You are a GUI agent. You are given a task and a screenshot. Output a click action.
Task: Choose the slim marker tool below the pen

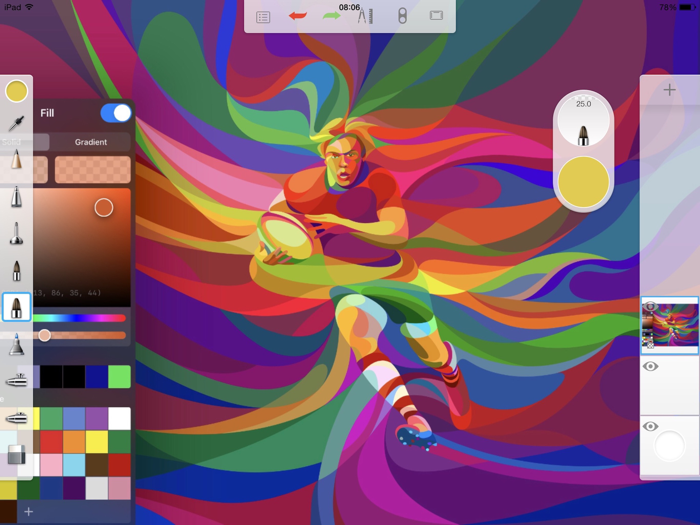coord(16,233)
